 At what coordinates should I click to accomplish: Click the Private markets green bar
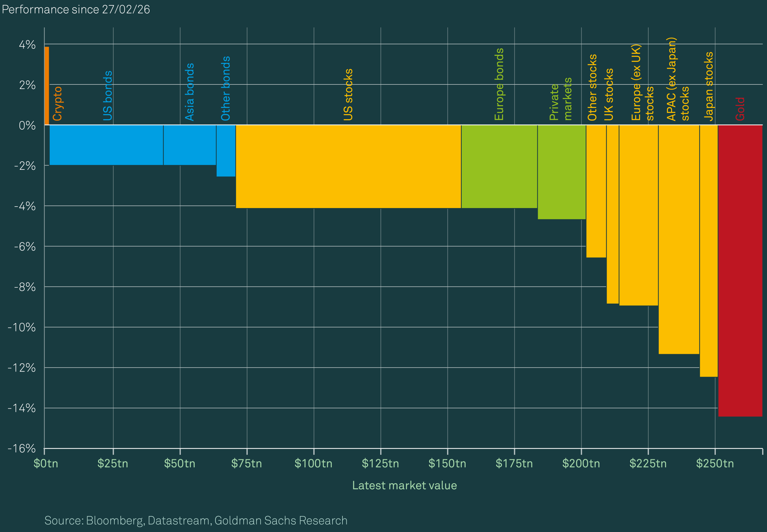[x=561, y=172]
